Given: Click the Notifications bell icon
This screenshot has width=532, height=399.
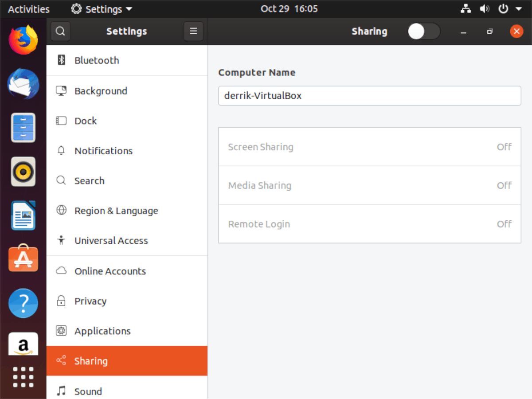Looking at the screenshot, I should (61, 151).
